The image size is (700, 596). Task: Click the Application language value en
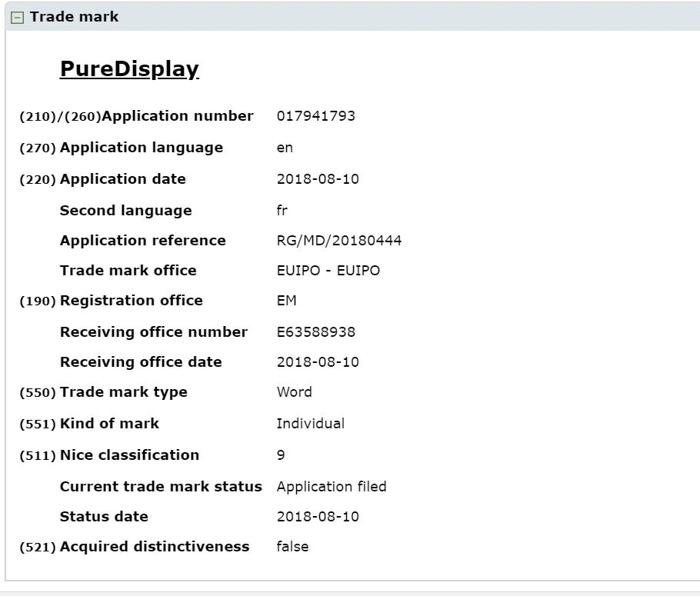coord(285,148)
